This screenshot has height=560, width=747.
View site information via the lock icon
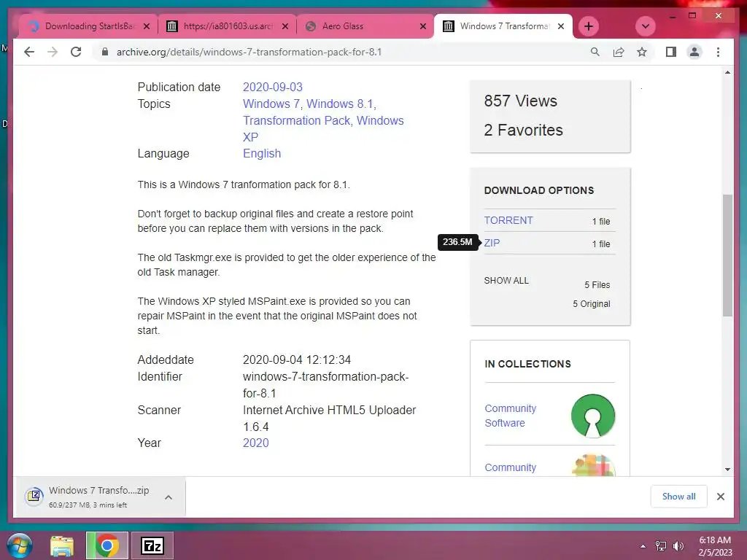pyautogui.click(x=105, y=52)
